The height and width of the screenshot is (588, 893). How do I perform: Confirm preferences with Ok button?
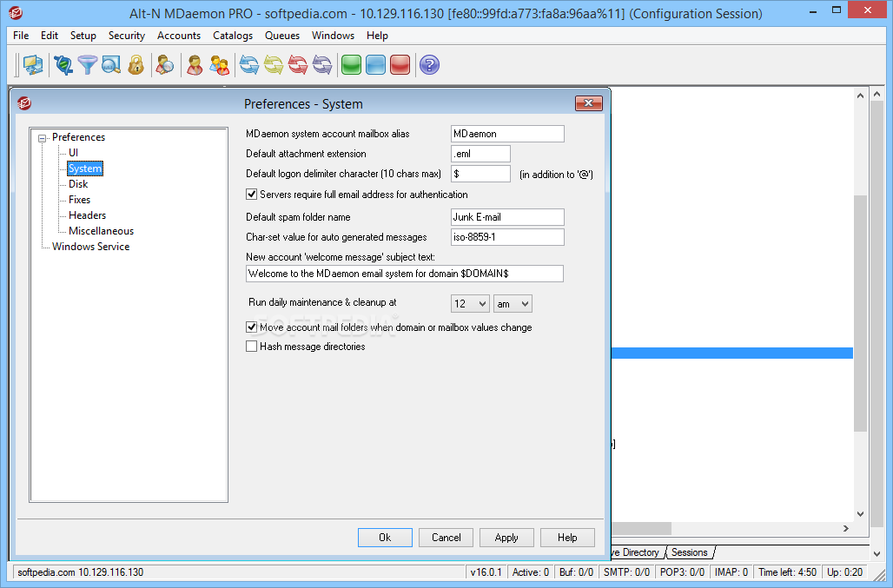coord(385,538)
